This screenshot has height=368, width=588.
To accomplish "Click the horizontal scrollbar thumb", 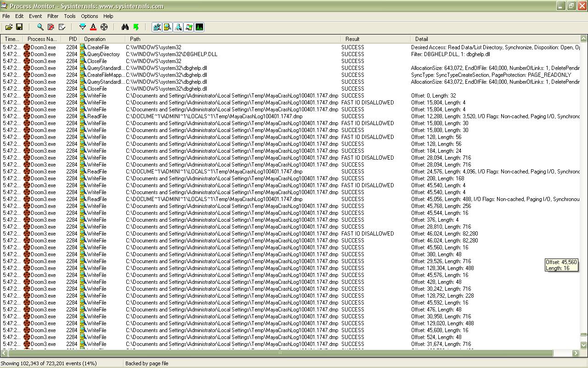I will 281,353.
